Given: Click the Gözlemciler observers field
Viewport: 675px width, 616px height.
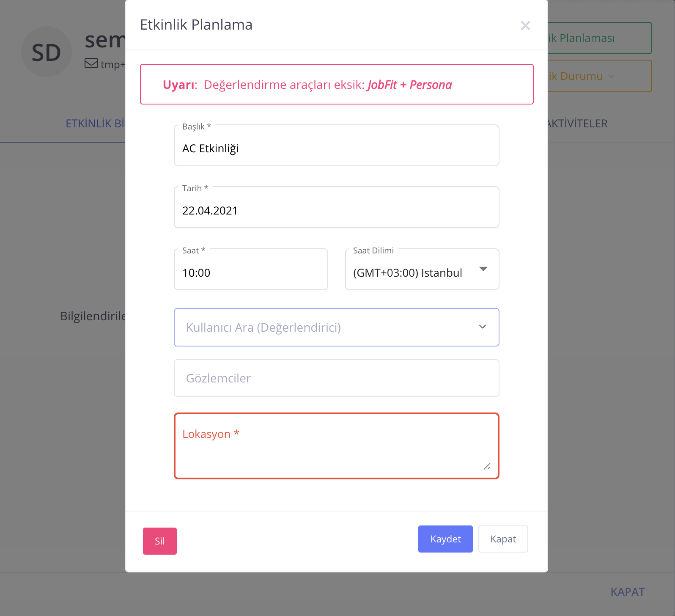Looking at the screenshot, I should [336, 378].
